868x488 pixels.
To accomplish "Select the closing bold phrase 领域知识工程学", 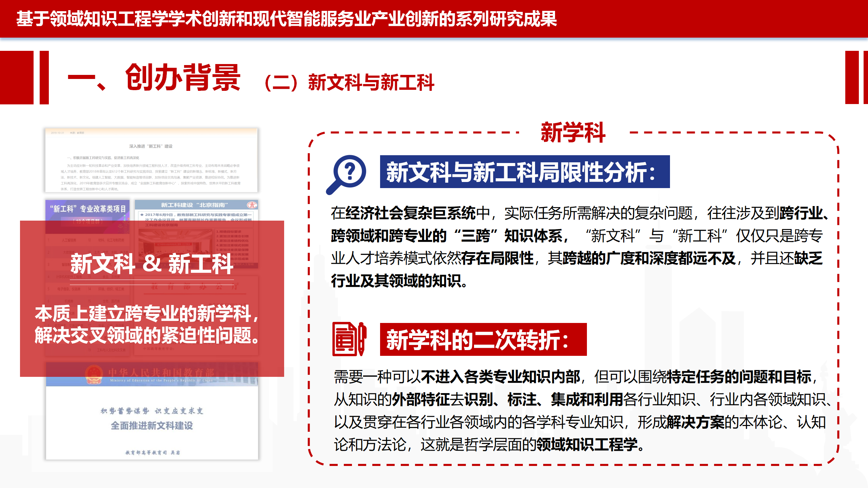I will pyautogui.click(x=587, y=445).
